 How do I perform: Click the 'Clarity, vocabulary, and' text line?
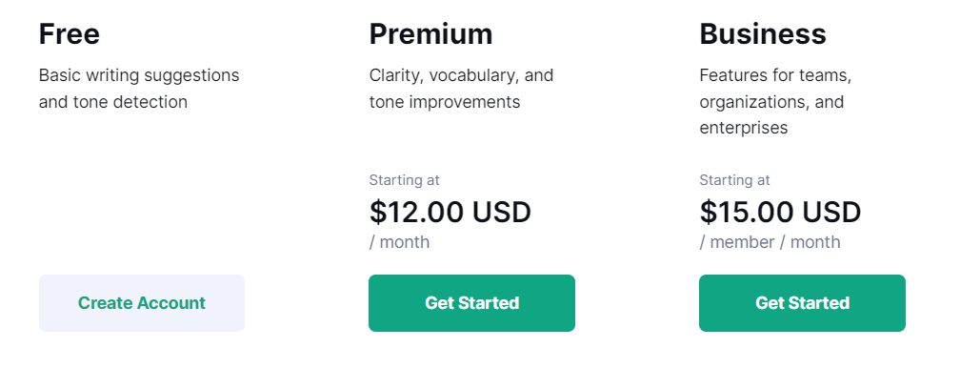pos(461,75)
